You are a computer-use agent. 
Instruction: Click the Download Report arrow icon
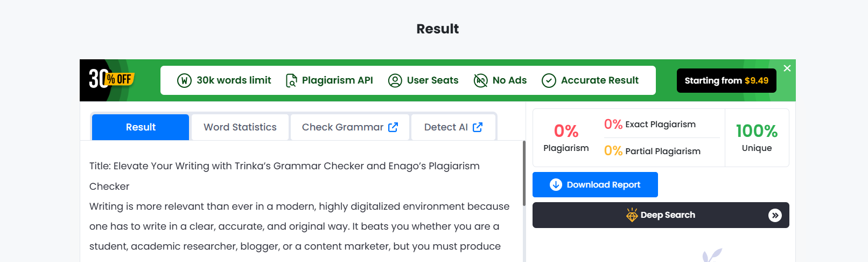(556, 185)
